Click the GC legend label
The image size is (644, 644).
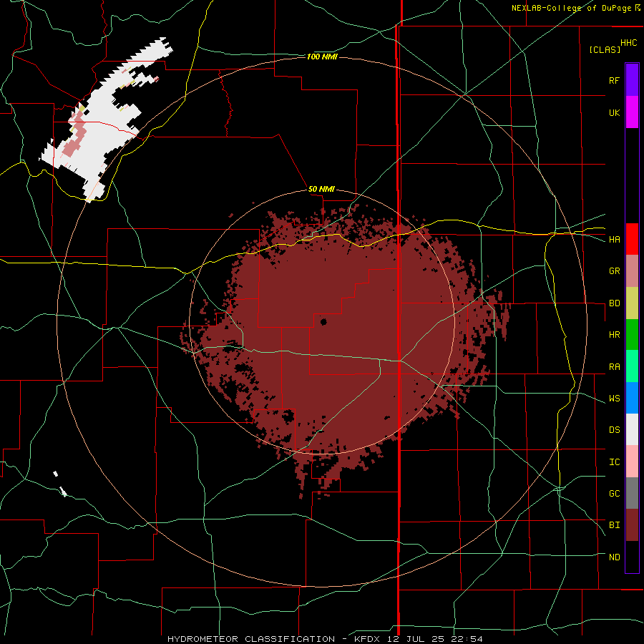(614, 494)
